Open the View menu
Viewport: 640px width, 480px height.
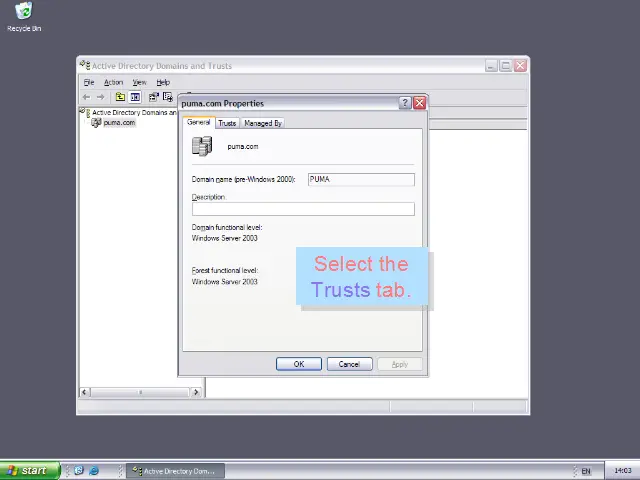(139, 82)
